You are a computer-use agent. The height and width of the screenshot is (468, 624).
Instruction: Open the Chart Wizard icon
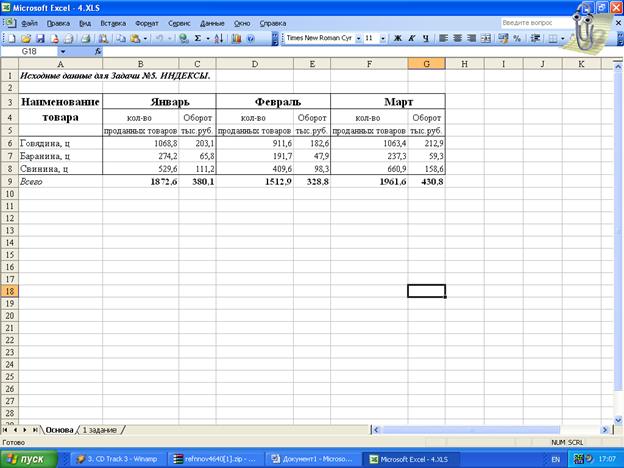237,38
